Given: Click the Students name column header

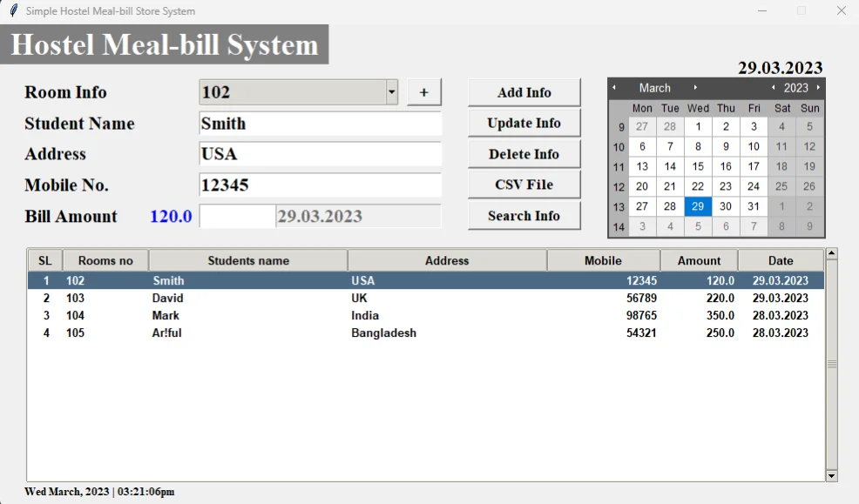Looking at the screenshot, I should pyautogui.click(x=248, y=260).
